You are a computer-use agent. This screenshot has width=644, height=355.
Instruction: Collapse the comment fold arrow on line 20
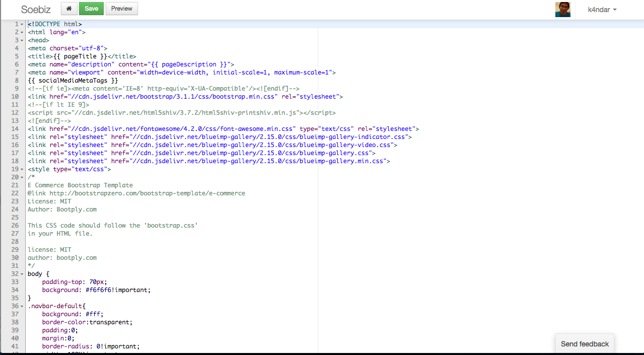22,177
